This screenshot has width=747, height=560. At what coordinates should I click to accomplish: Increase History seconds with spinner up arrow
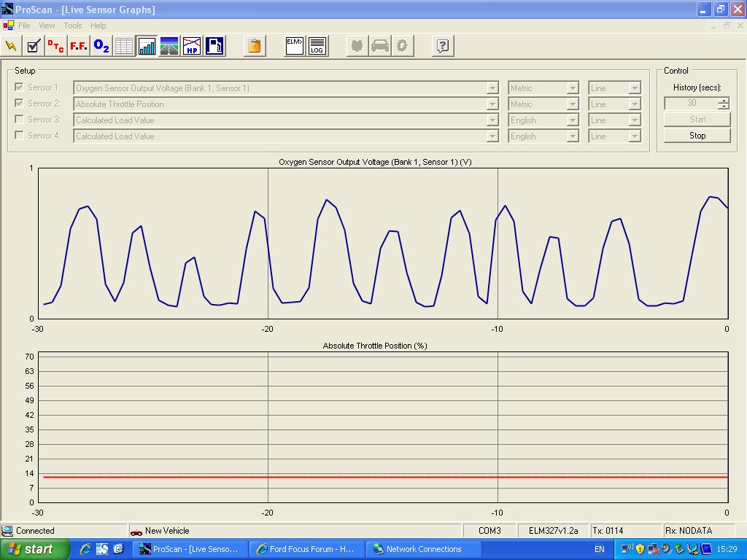click(723, 101)
